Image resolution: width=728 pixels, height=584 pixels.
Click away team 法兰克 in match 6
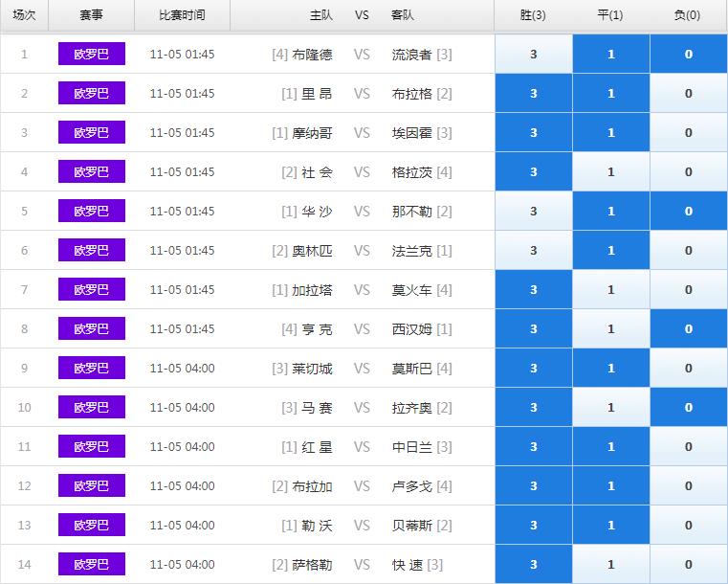pos(411,251)
